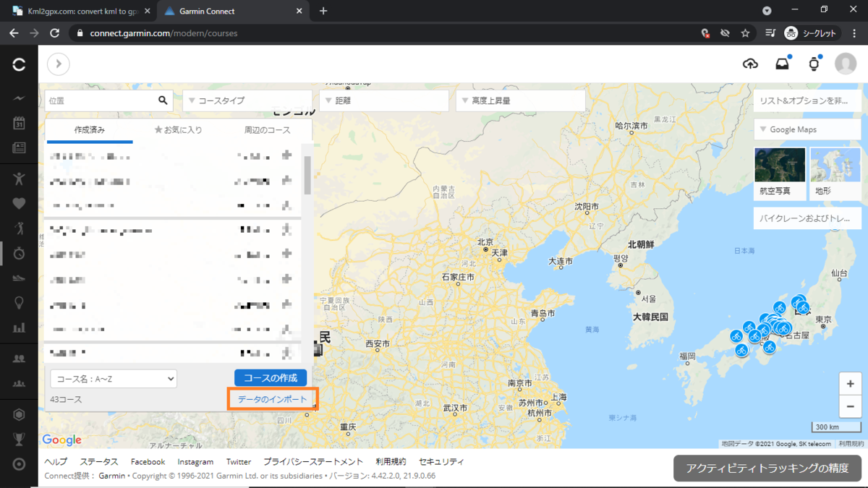The width and height of the screenshot is (868, 488).
Task: Open the セキュリティ footer link
Action: coord(441,461)
